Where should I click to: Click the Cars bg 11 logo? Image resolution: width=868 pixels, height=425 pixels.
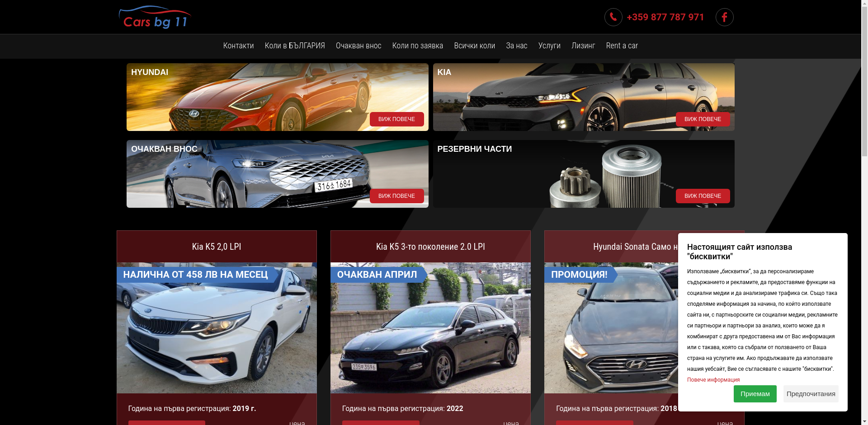[x=155, y=17]
